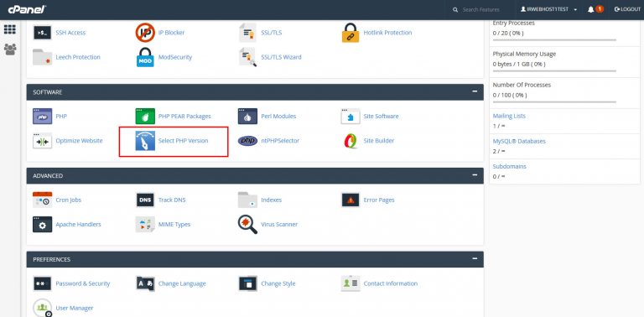Open the Site Software icon
The width and height of the screenshot is (644, 317).
[x=351, y=117]
